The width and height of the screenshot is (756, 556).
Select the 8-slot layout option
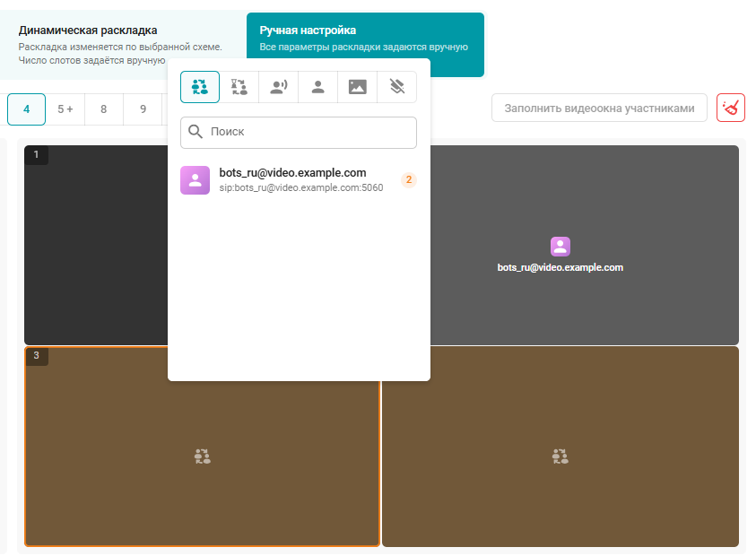[x=104, y=109]
